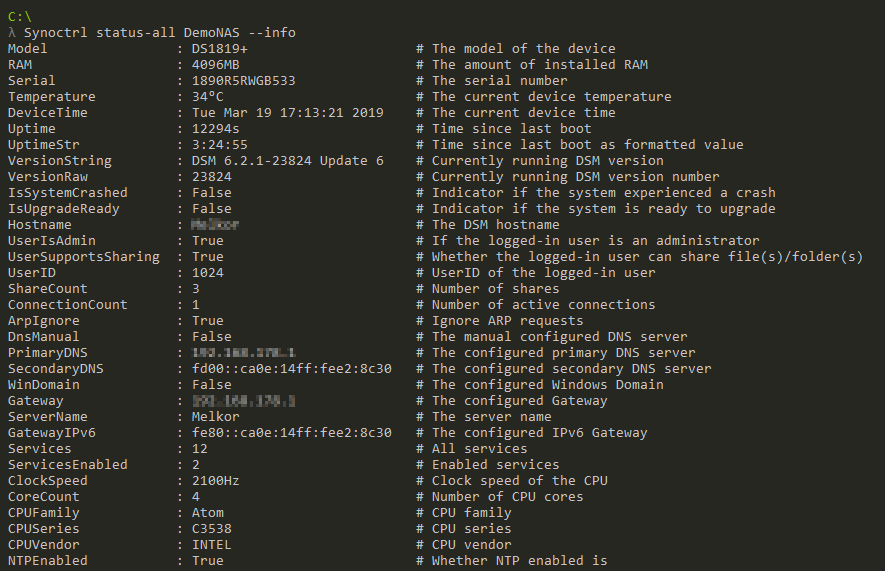Click the CPUVendor value INTEL
This screenshot has width=885, height=571.
pyautogui.click(x=211, y=545)
